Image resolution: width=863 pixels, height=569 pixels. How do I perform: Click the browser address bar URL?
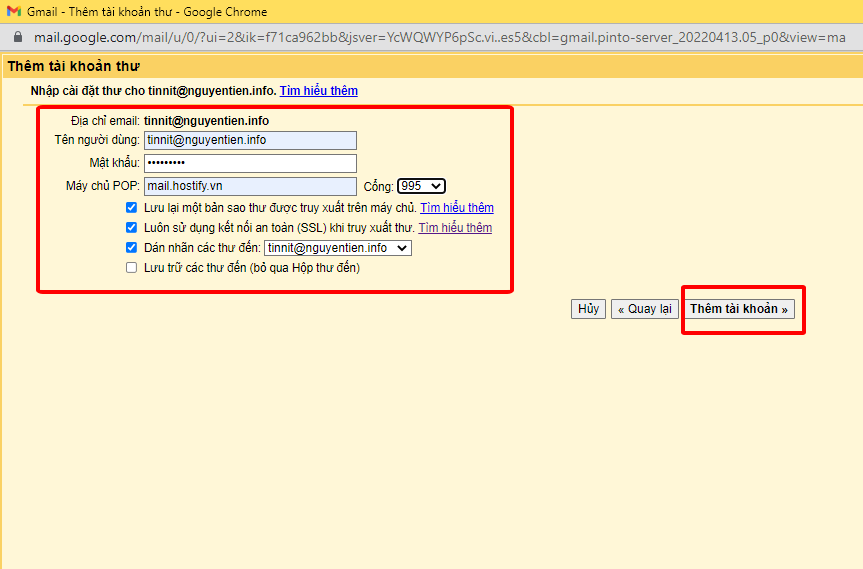coord(439,37)
